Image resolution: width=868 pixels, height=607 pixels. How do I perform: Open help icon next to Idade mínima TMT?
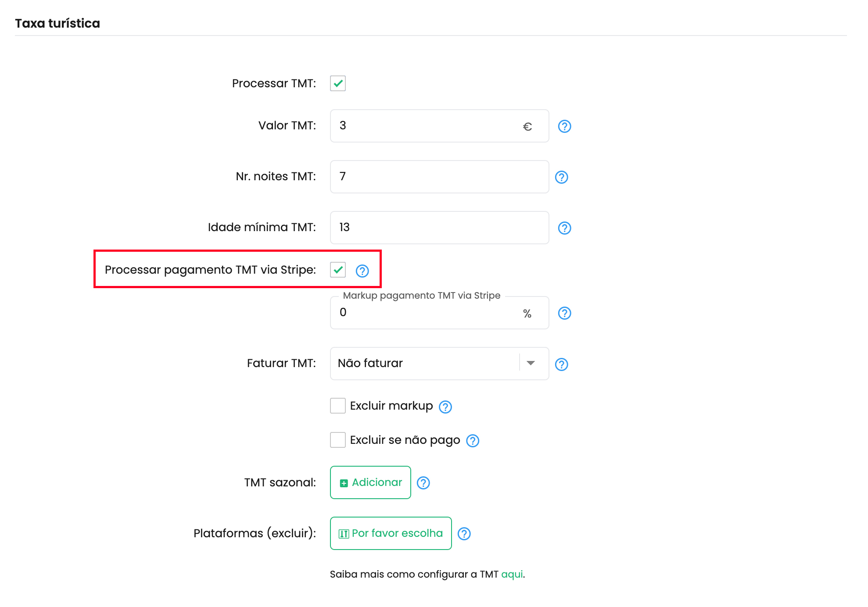pyautogui.click(x=564, y=228)
